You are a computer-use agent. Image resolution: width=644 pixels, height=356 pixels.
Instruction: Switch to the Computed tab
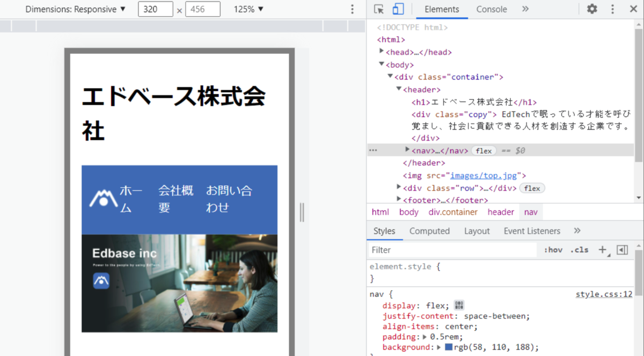click(x=429, y=231)
